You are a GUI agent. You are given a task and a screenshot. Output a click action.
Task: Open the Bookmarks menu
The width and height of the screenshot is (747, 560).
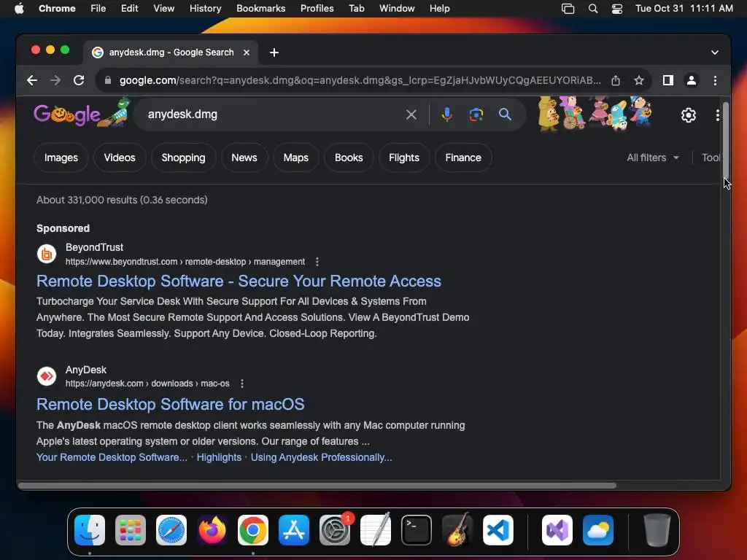pyautogui.click(x=260, y=9)
